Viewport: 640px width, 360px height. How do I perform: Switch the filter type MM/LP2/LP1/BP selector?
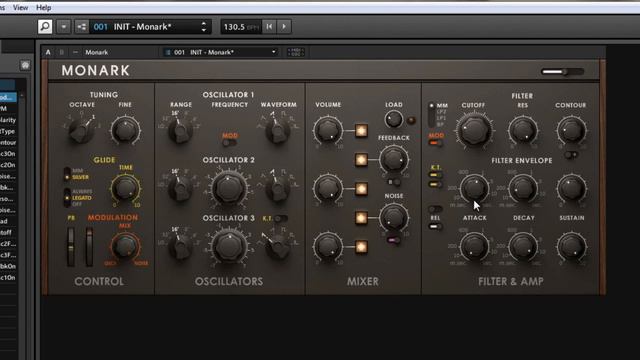(x=431, y=115)
